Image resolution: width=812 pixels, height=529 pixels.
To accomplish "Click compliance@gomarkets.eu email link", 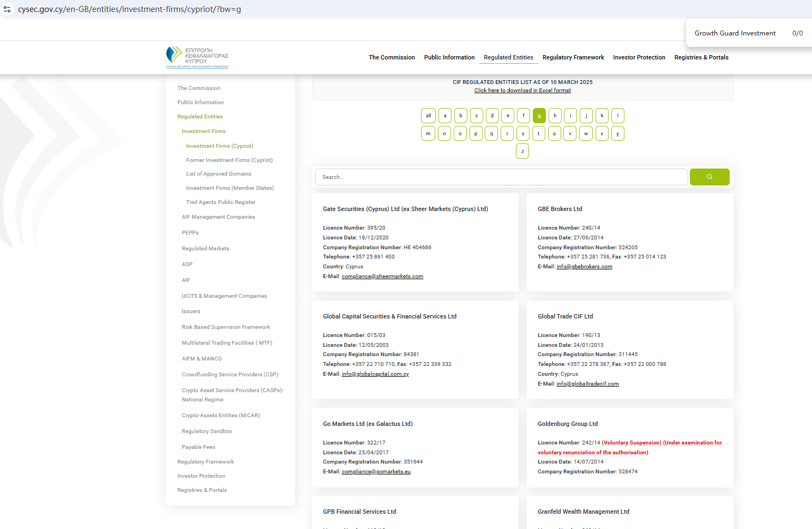I will tap(376, 472).
